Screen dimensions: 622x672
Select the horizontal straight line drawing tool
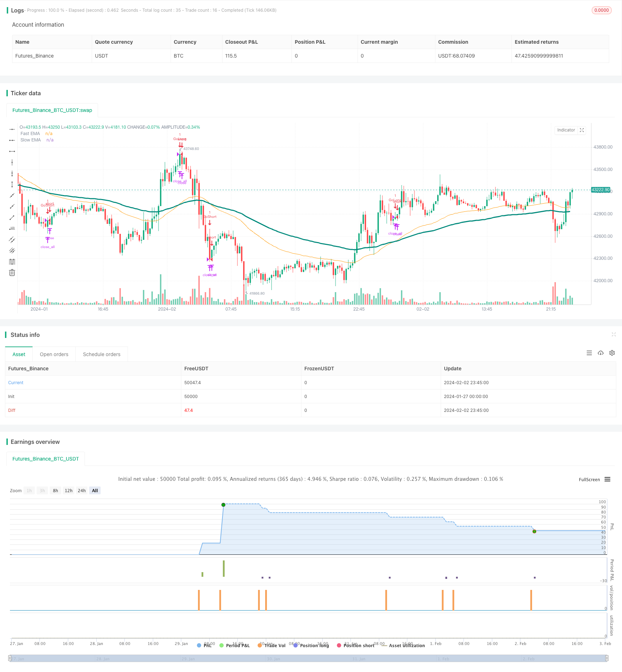pyautogui.click(x=12, y=129)
